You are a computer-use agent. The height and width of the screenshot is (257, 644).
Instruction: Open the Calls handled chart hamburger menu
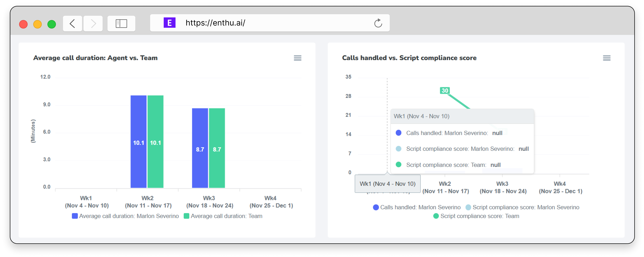pyautogui.click(x=606, y=58)
